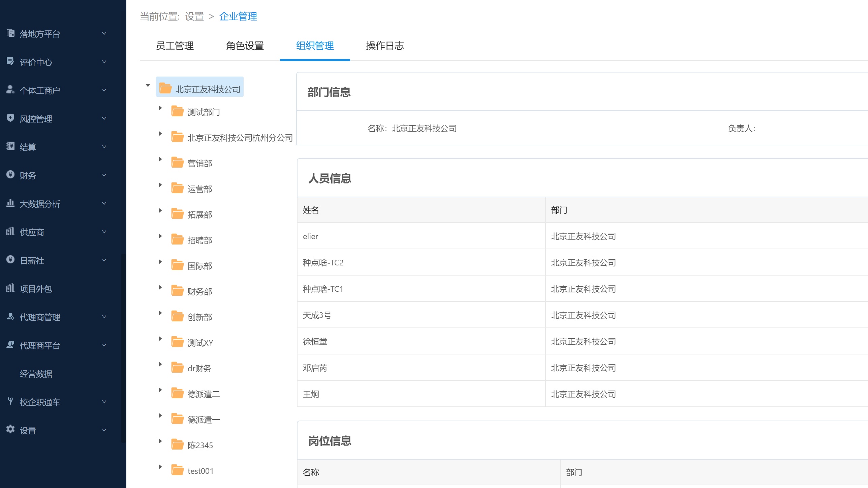Expand 风控管理 menu chevron
This screenshot has height=488, width=868.
(104, 118)
